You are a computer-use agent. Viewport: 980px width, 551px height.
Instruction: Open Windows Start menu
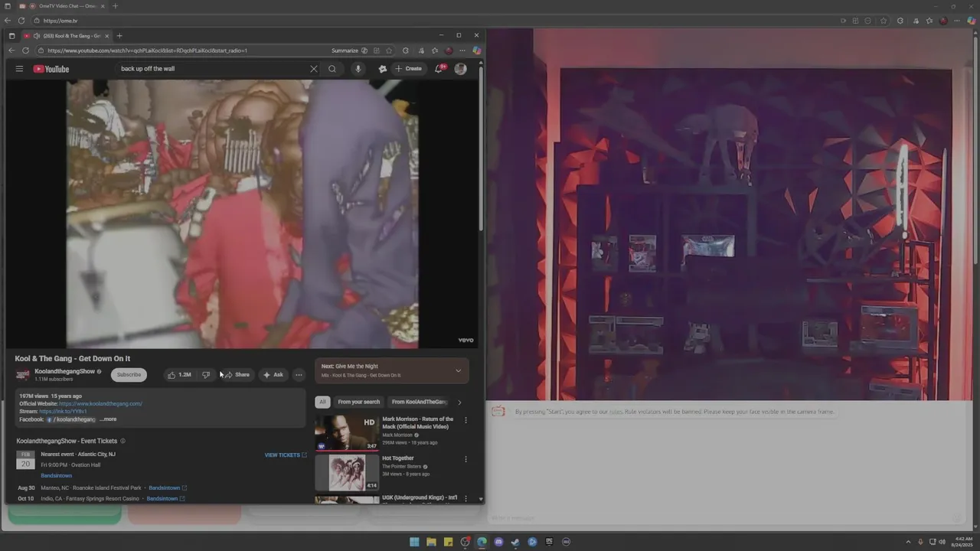(414, 542)
